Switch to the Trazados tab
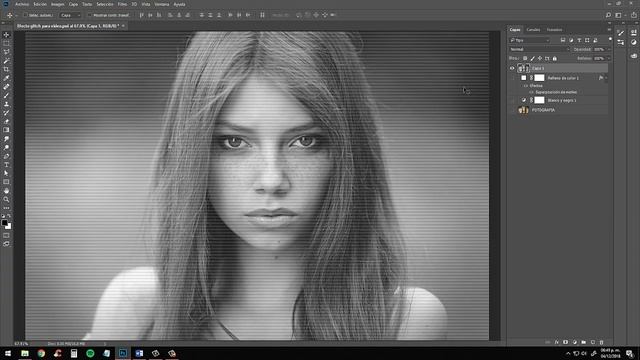 pyautogui.click(x=554, y=29)
